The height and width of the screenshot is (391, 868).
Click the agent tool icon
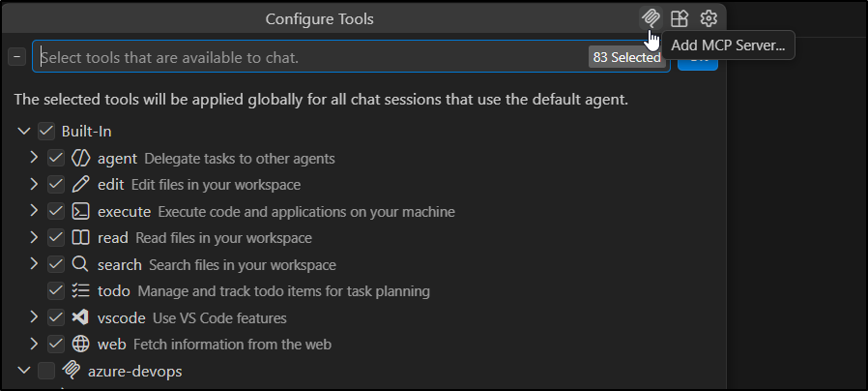click(81, 158)
